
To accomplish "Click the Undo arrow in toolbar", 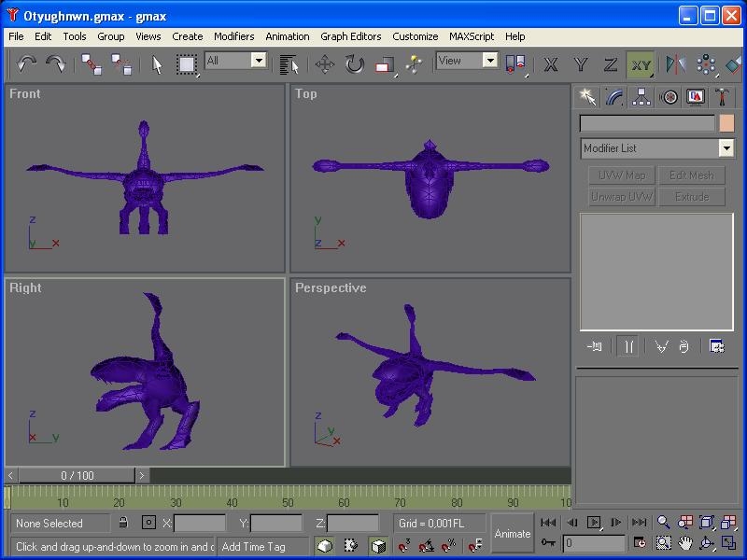I will pos(26,64).
